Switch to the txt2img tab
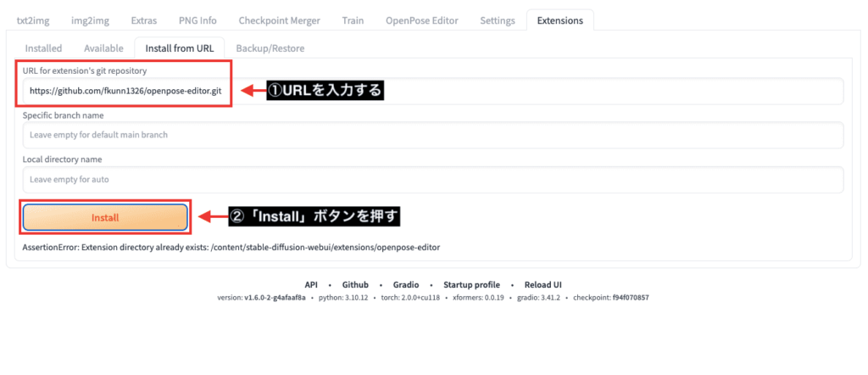Viewport: 868px width, 375px height. click(33, 20)
